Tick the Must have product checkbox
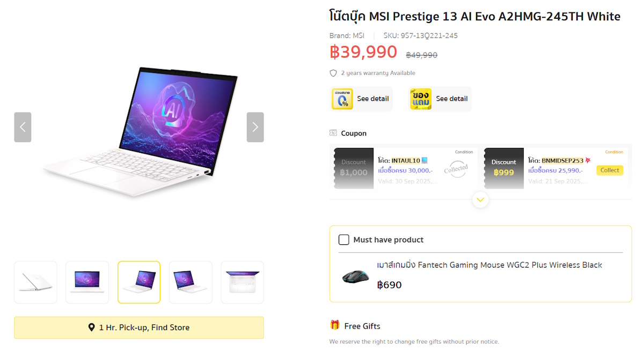The height and width of the screenshot is (350, 644). coord(344,240)
